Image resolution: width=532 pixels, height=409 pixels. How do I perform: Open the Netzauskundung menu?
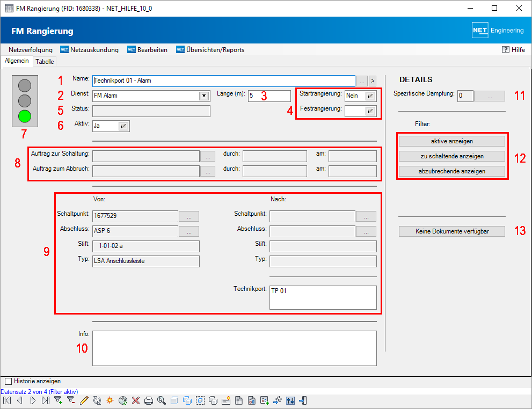[x=90, y=50]
